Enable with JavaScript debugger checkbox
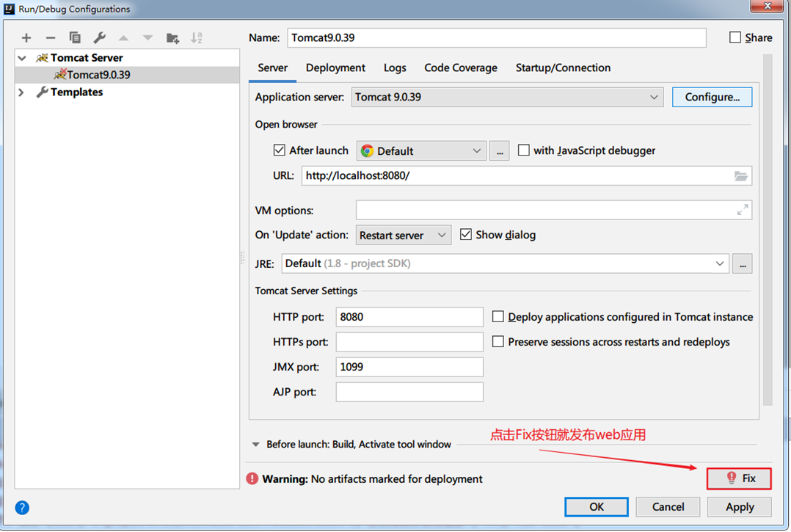The height and width of the screenshot is (532, 791). (524, 150)
